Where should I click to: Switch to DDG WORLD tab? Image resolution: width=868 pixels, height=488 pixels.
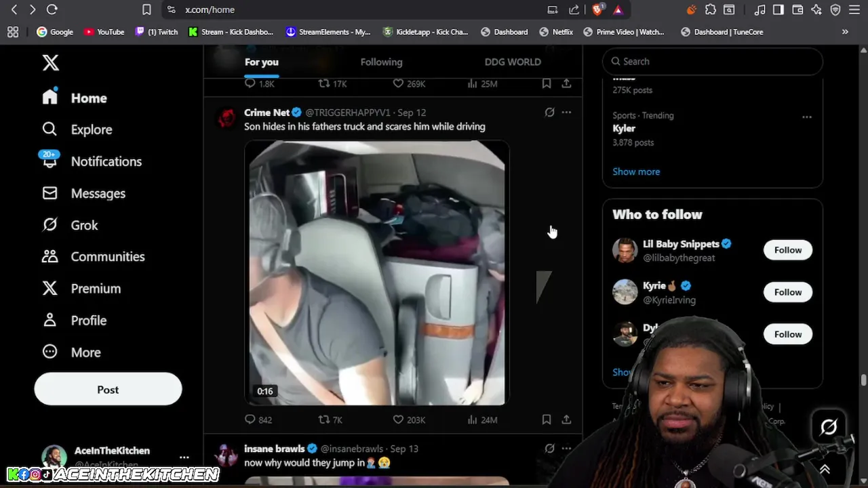[513, 62]
